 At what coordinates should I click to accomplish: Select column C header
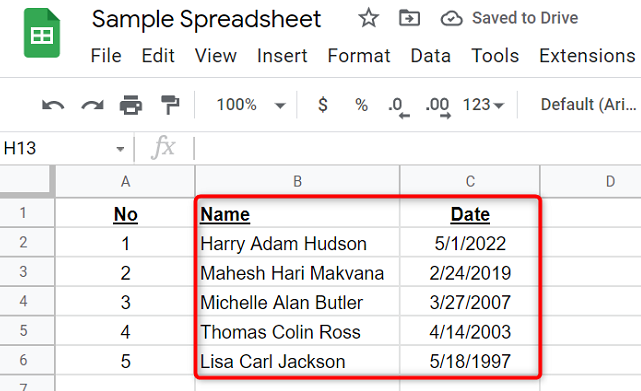point(470,182)
